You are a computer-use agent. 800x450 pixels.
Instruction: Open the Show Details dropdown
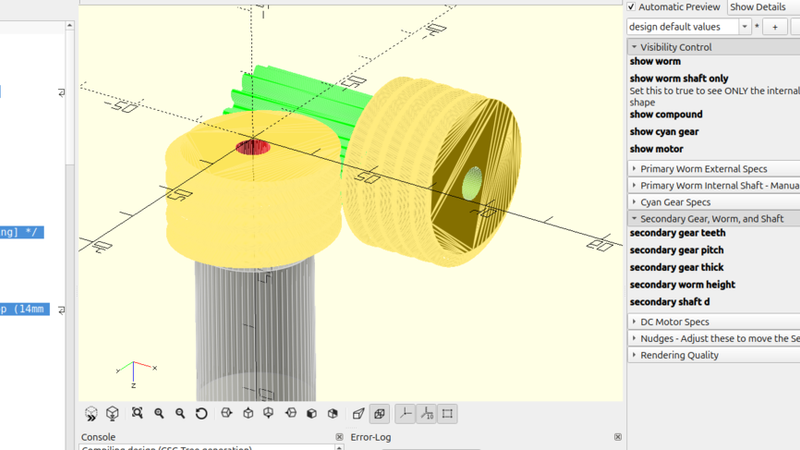763,7
